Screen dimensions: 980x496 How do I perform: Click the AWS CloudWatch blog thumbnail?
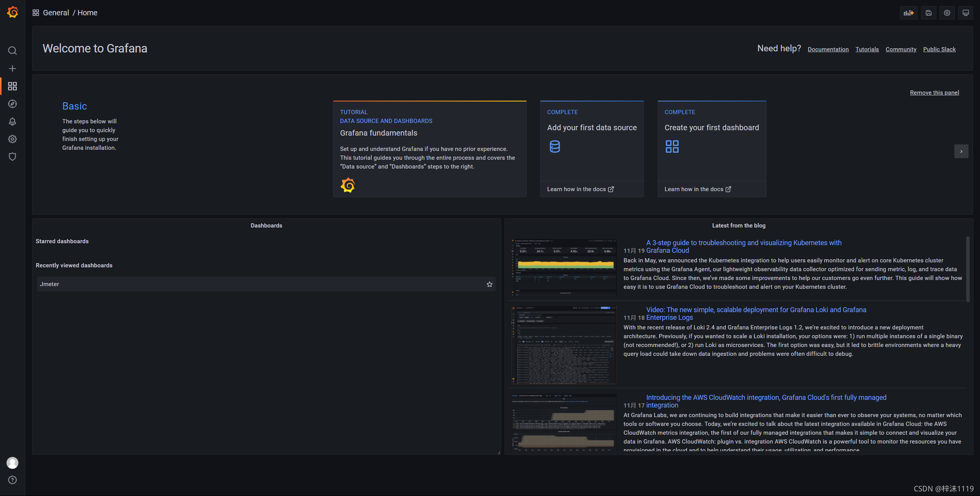[x=564, y=422]
